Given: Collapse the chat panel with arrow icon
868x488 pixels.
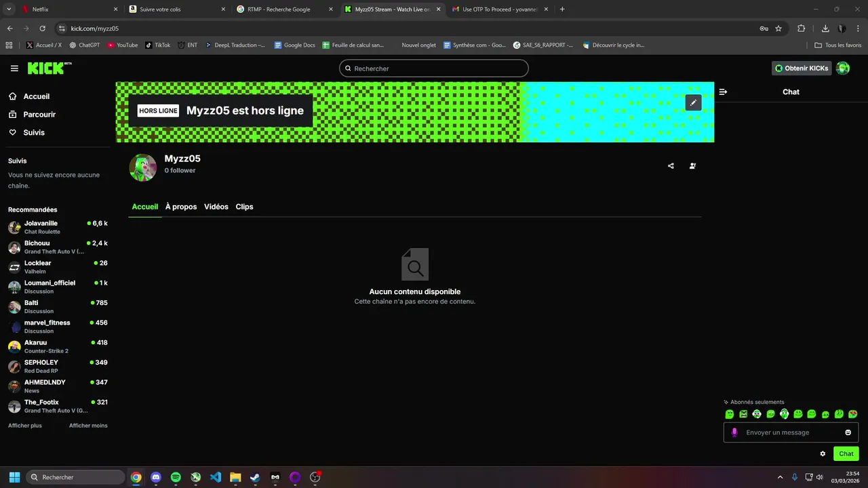Looking at the screenshot, I should pyautogui.click(x=723, y=91).
